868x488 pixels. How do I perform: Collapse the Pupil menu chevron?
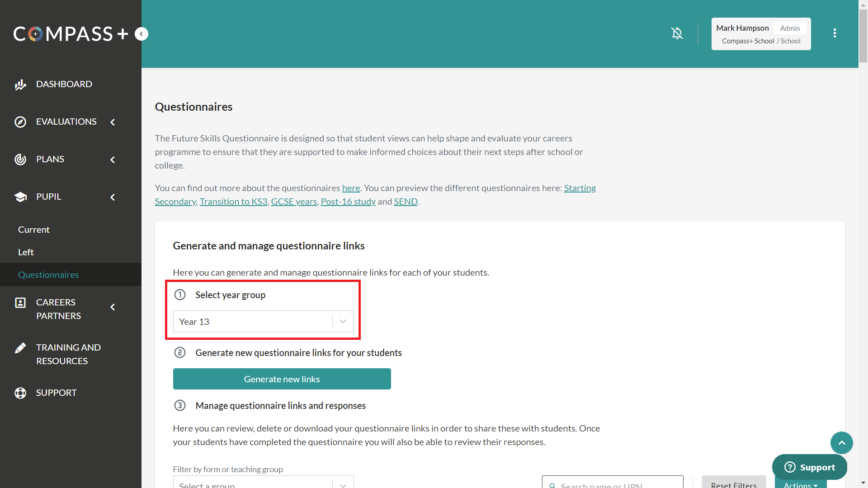(113, 197)
